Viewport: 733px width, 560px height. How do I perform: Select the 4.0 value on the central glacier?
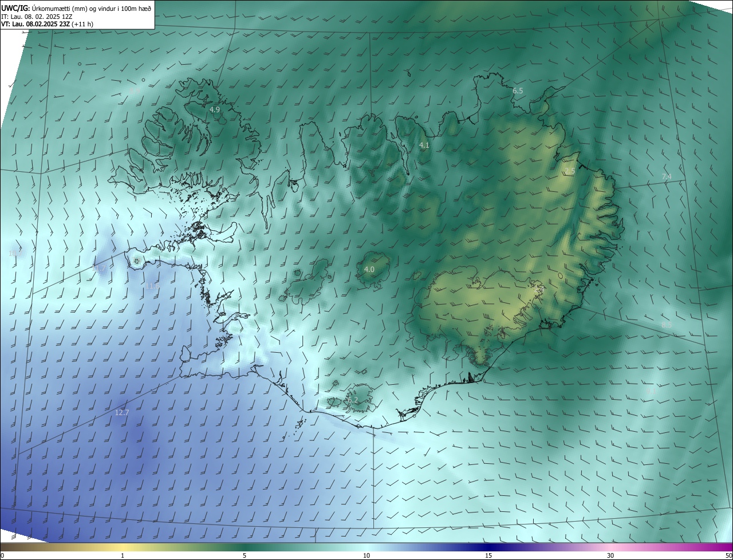[x=369, y=270]
